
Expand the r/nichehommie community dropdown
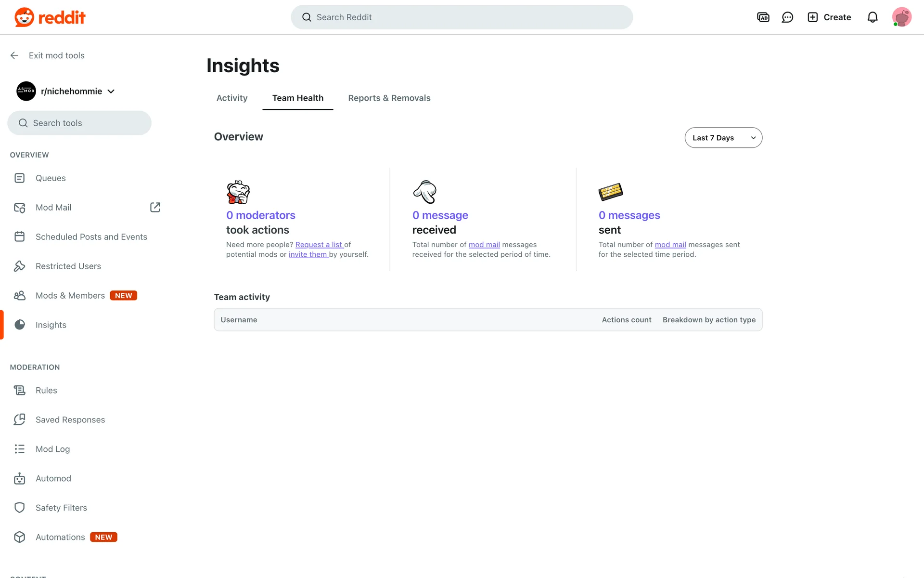click(x=111, y=92)
